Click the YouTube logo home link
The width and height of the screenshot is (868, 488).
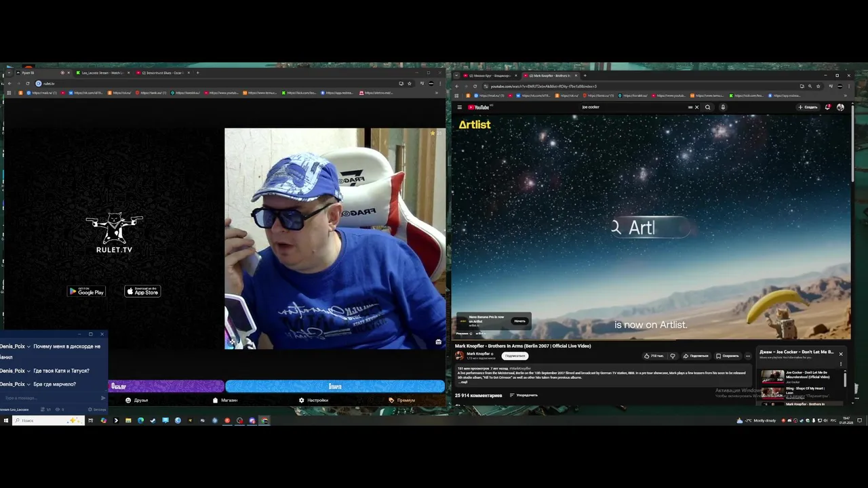[479, 107]
